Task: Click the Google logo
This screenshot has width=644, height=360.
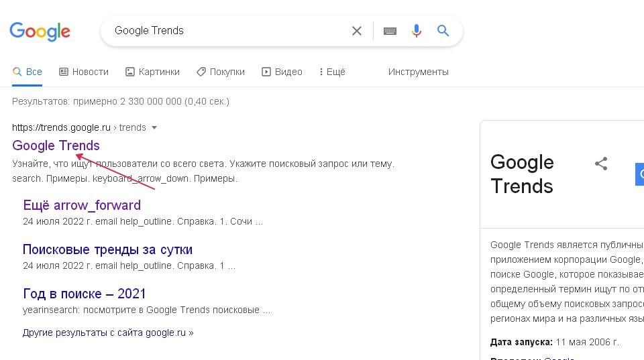Action: [40, 31]
